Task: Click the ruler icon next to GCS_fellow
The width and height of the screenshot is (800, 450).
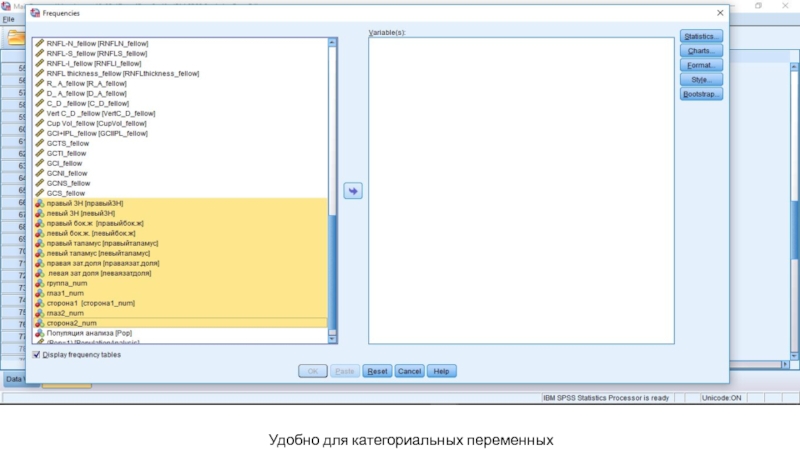Action: [x=40, y=193]
